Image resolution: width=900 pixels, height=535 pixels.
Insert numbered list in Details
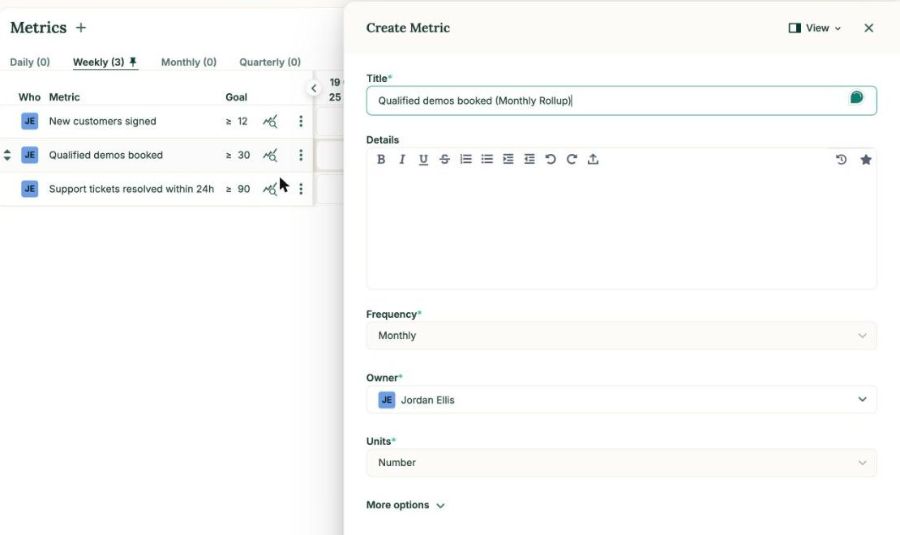pyautogui.click(x=465, y=159)
